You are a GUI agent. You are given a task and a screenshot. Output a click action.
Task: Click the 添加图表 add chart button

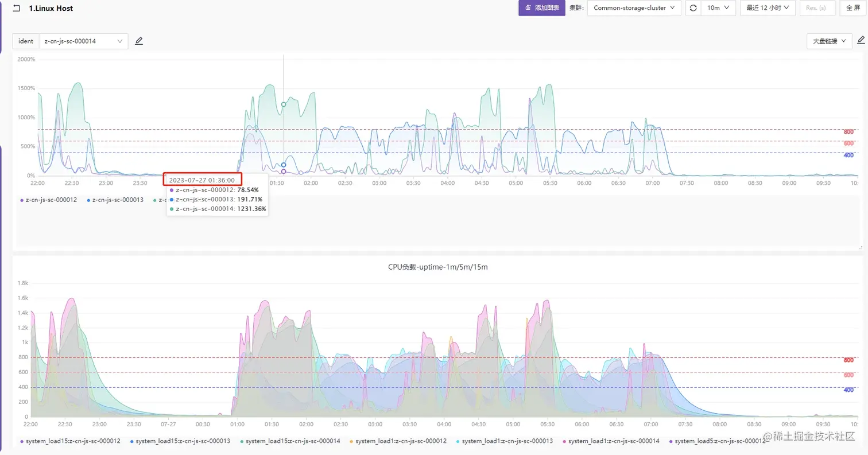point(542,8)
